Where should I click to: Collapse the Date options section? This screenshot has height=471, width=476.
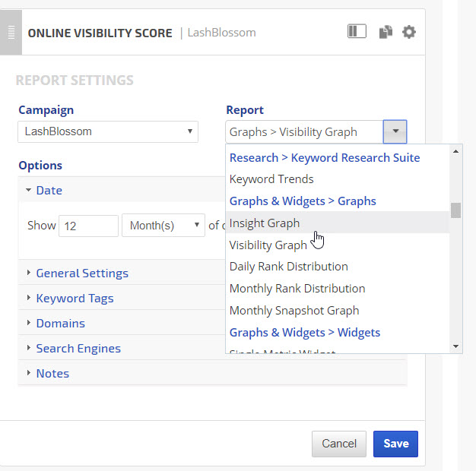coord(49,190)
